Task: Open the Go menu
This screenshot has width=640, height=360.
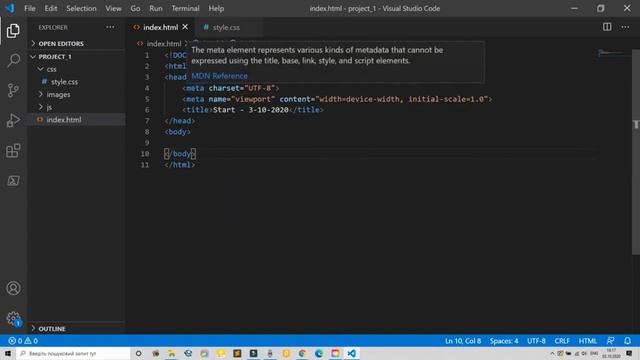Action: click(135, 8)
